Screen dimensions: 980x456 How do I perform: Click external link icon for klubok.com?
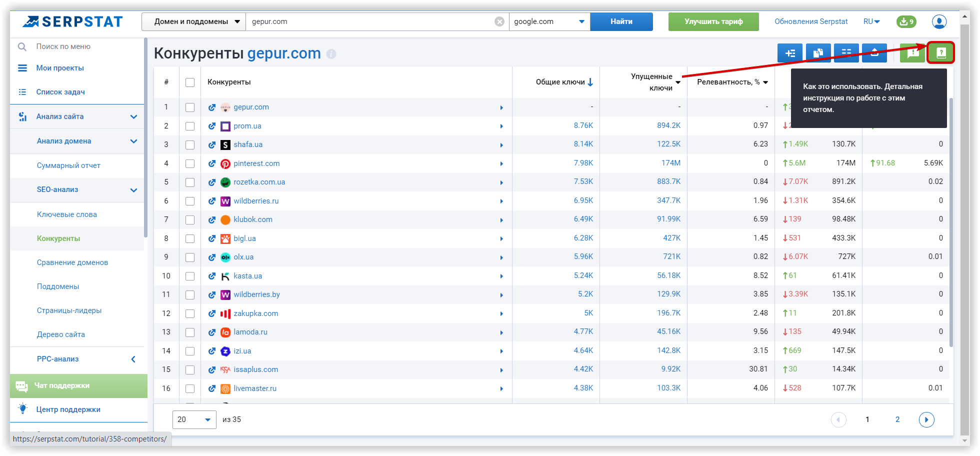[x=212, y=219]
